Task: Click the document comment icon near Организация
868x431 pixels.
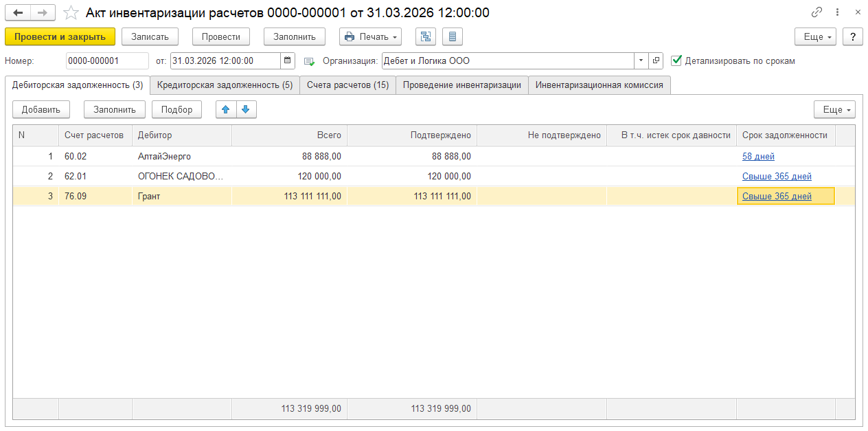Action: 310,61
